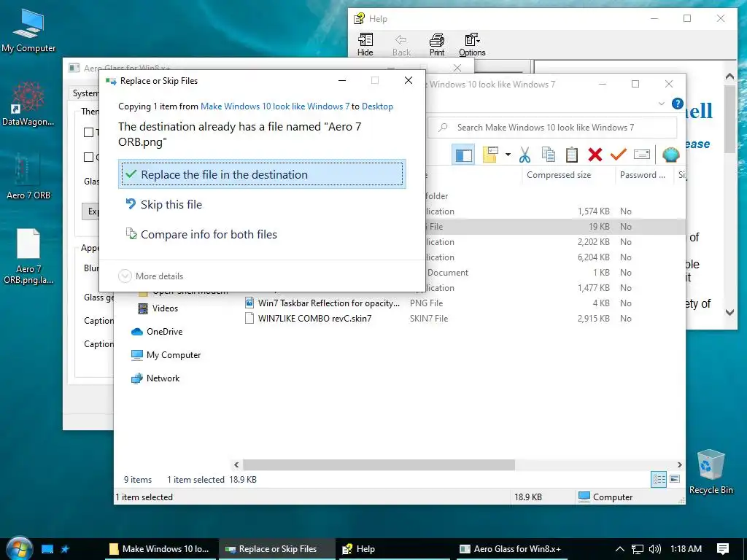Open the Desktop destination link
Image resolution: width=747 pixels, height=560 pixels.
click(x=377, y=106)
